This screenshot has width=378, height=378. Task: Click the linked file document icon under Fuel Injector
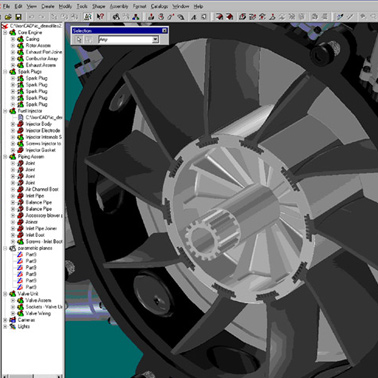click(x=21, y=117)
